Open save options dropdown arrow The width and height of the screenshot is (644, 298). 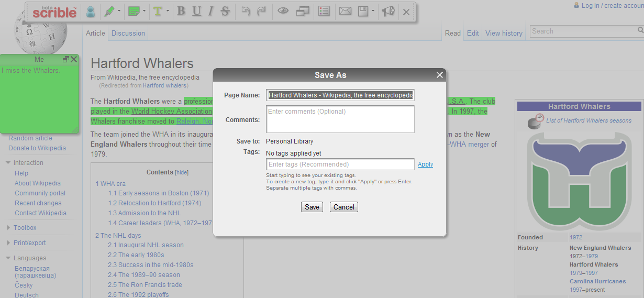(373, 11)
